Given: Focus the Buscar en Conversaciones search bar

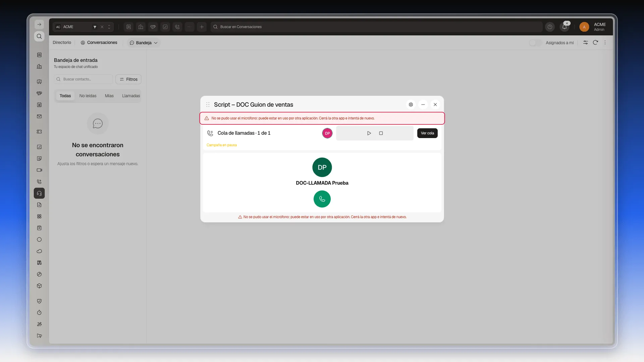Looking at the screenshot, I should coord(376,27).
